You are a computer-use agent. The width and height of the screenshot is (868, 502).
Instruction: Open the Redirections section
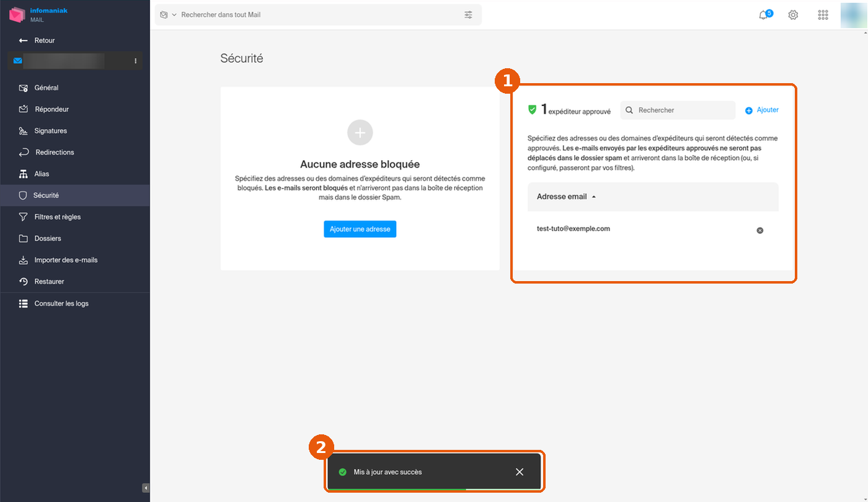click(74, 153)
